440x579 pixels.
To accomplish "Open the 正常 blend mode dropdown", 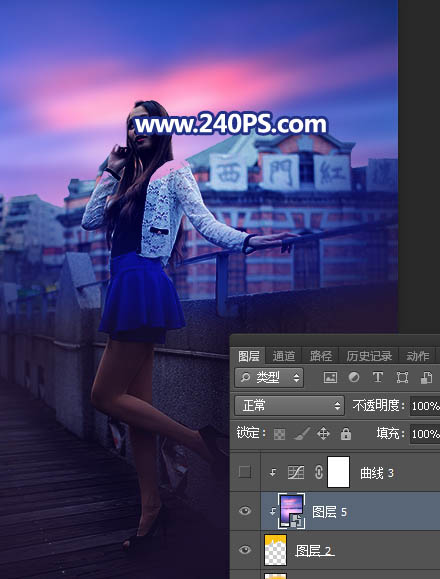I will point(289,405).
